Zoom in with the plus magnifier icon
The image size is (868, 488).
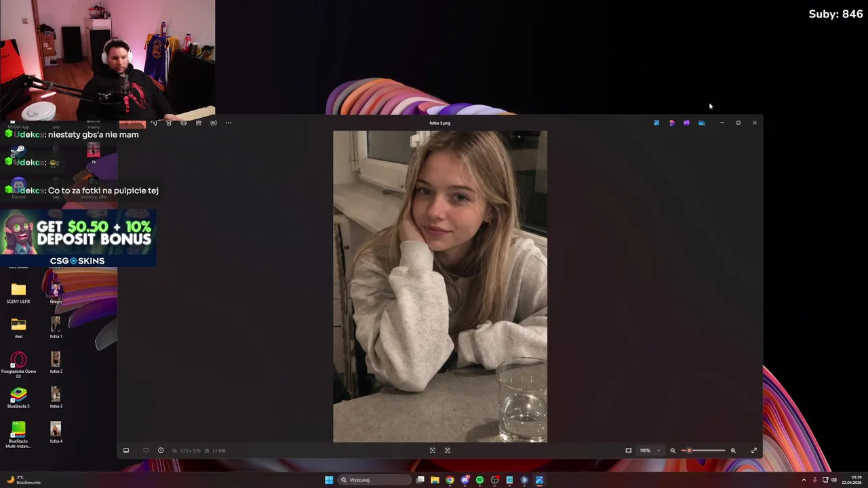[x=733, y=450]
